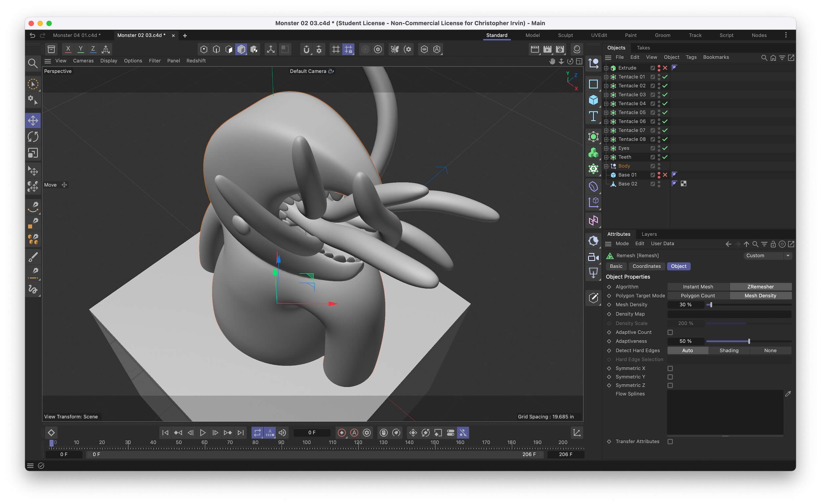Add a Cube primitive object

coord(593,100)
